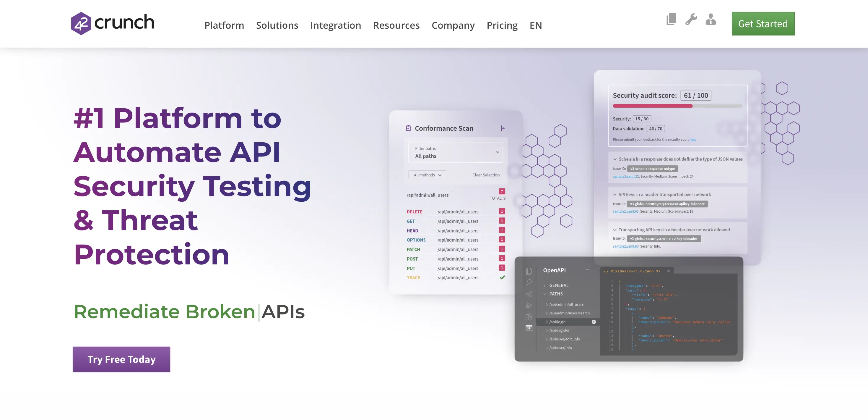
Task: Open the search icon in OpenAPI panel sidebar
Action: (529, 283)
